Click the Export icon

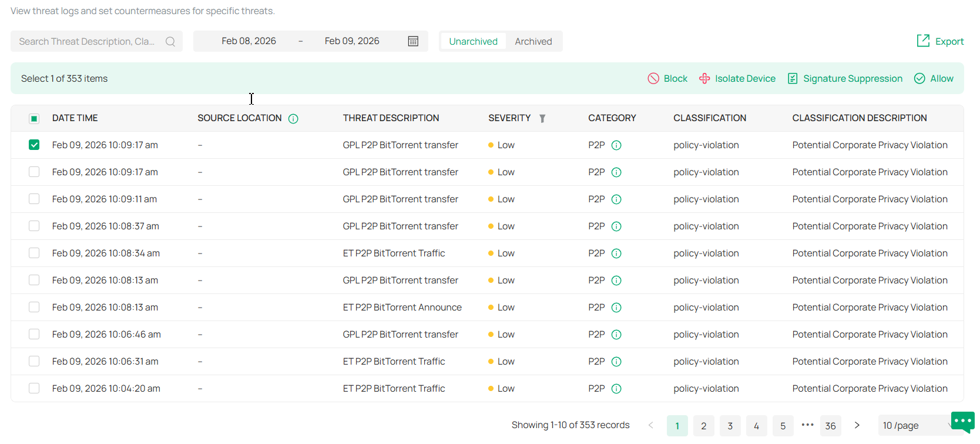(x=923, y=41)
